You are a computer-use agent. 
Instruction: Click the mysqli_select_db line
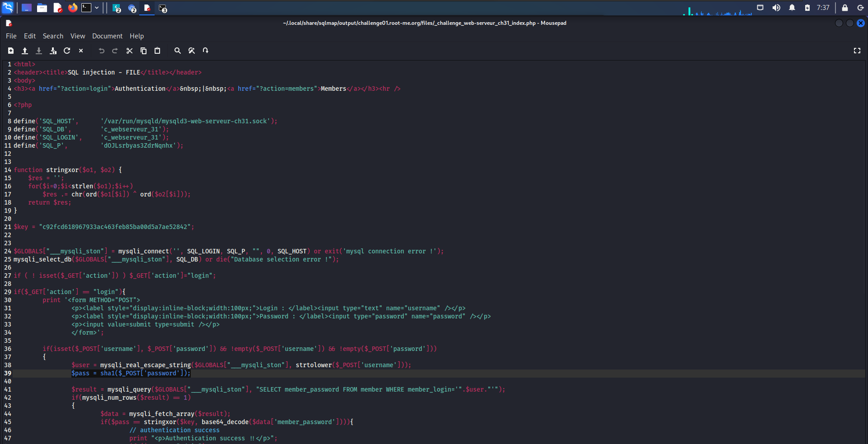pos(176,259)
